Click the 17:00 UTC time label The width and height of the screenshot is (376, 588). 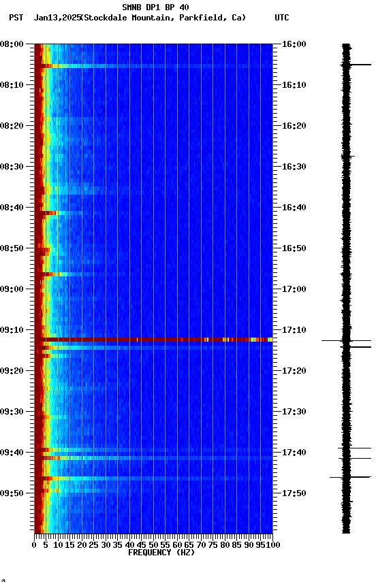(294, 289)
